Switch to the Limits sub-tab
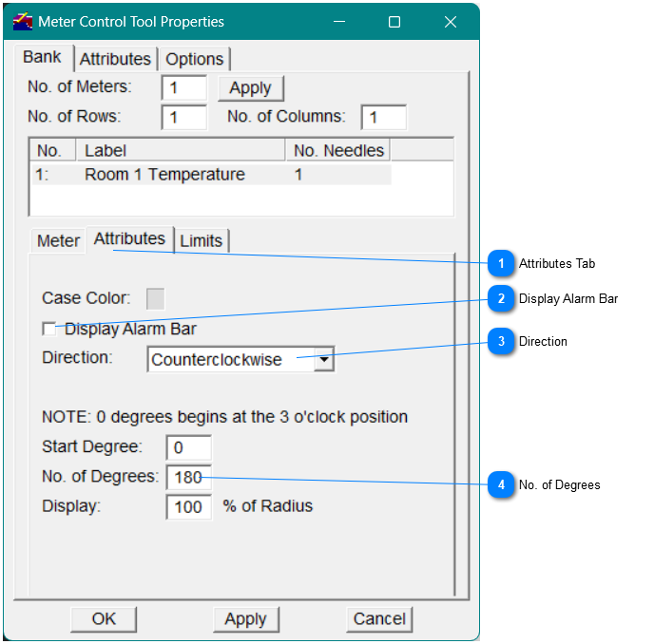Viewport: 654px width, 644px height. (x=201, y=240)
